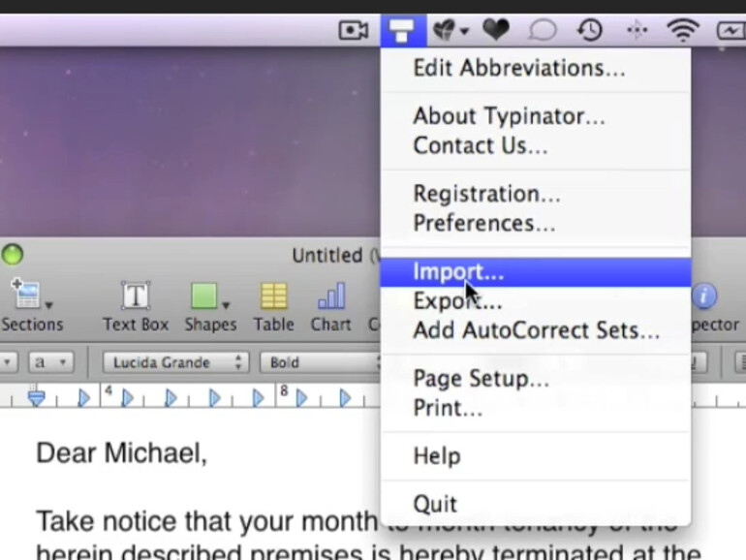746x560 pixels.
Task: Open Registration... from Typinator menu
Action: click(536, 194)
